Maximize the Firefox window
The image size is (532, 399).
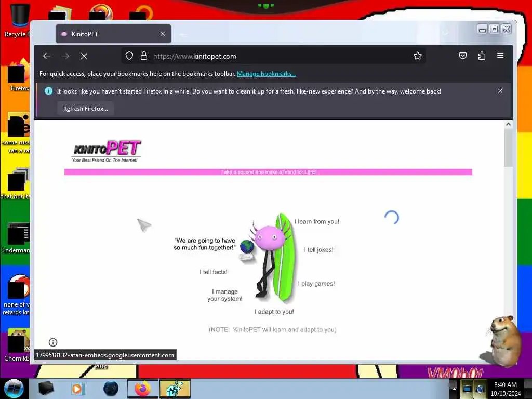coord(495,29)
